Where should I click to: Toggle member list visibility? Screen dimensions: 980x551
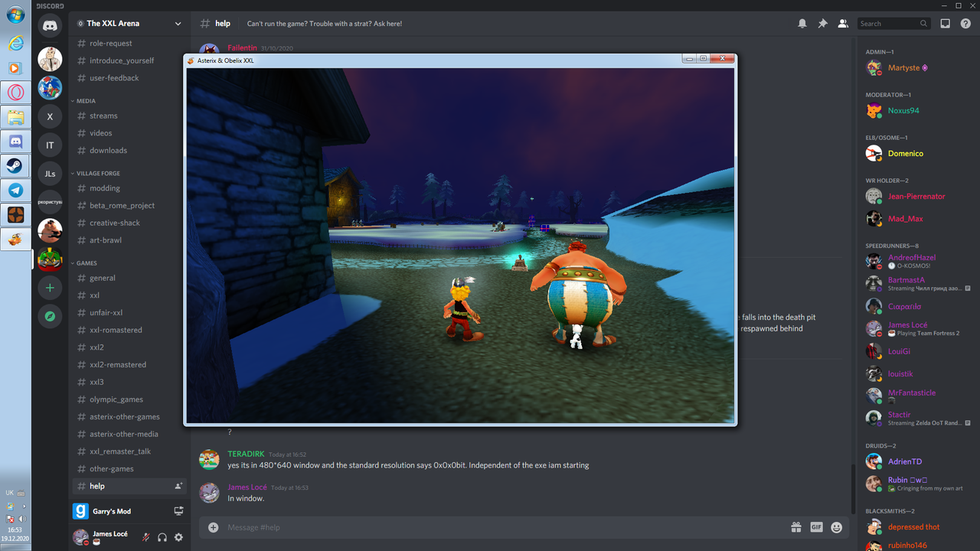coord(843,24)
